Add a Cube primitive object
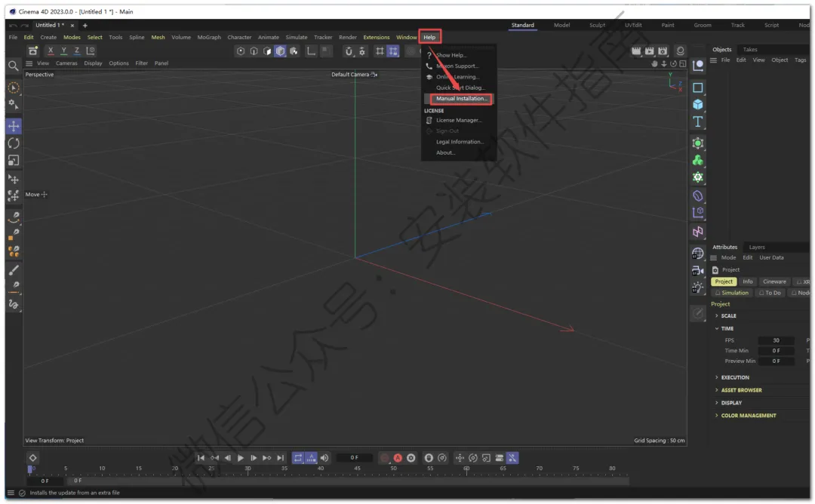815x504 pixels. (x=697, y=104)
